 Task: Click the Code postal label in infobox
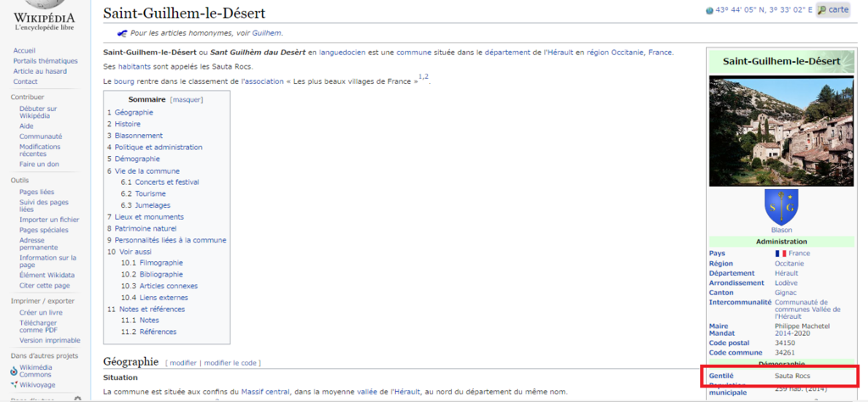[x=729, y=343]
